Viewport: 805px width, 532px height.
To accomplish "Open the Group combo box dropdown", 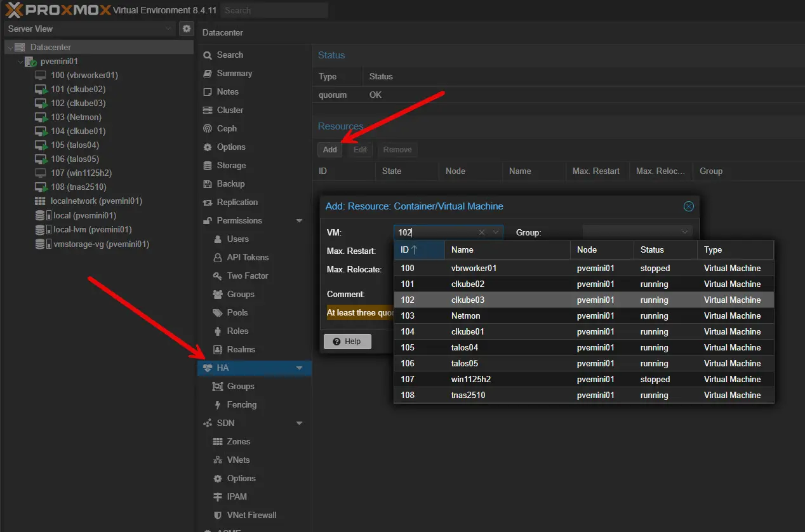I will pos(685,232).
